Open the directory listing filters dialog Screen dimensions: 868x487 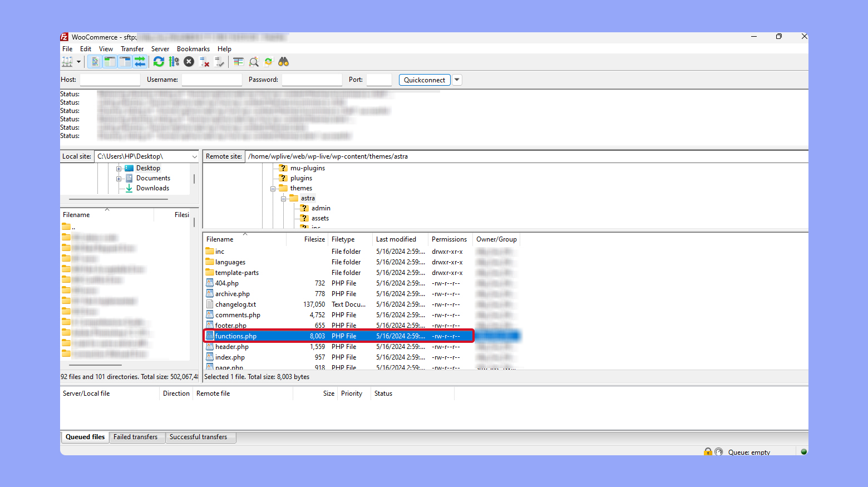tap(238, 62)
